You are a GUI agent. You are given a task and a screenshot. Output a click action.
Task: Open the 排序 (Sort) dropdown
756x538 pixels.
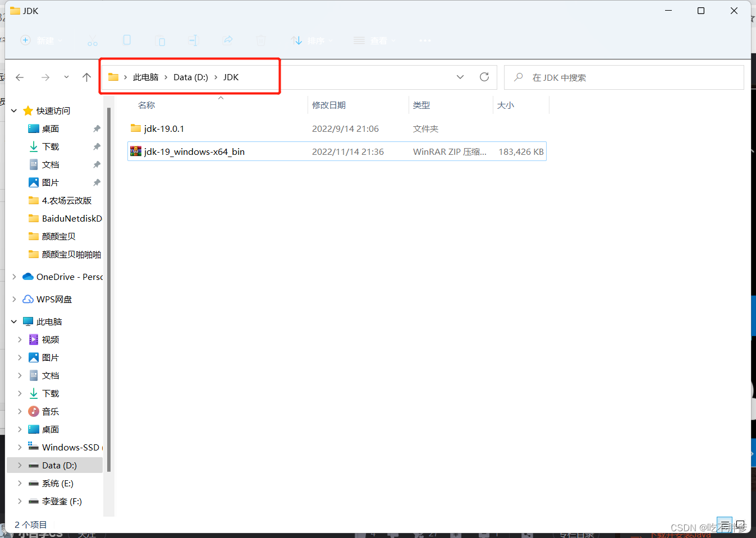click(x=311, y=40)
